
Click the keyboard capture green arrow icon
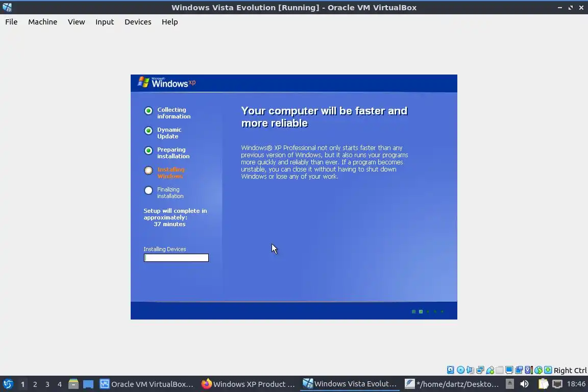click(x=548, y=370)
